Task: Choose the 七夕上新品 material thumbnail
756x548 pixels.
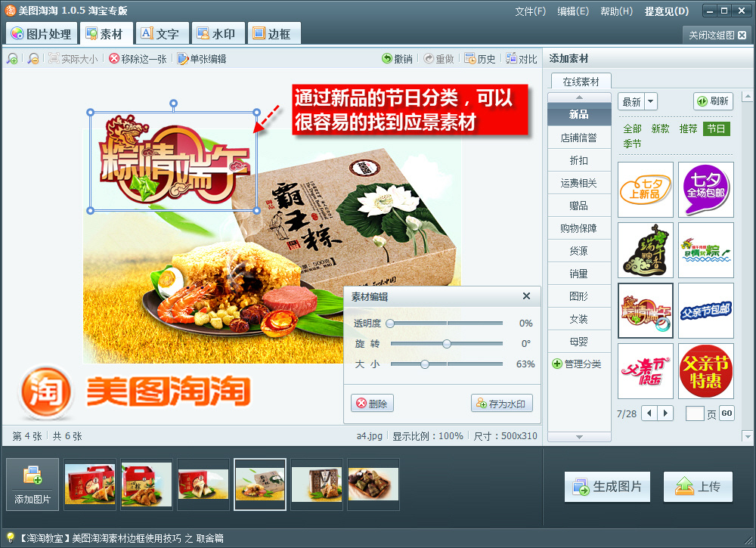Action: pos(646,190)
